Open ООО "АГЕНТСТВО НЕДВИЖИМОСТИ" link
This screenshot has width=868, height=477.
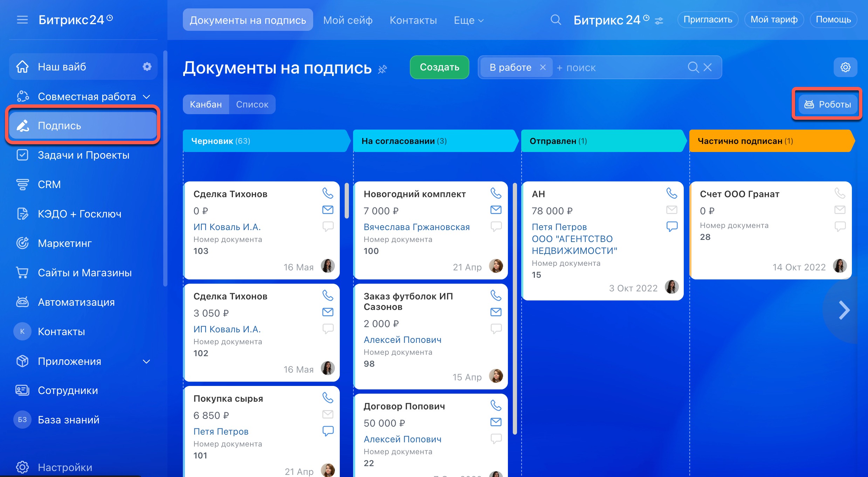tap(574, 245)
